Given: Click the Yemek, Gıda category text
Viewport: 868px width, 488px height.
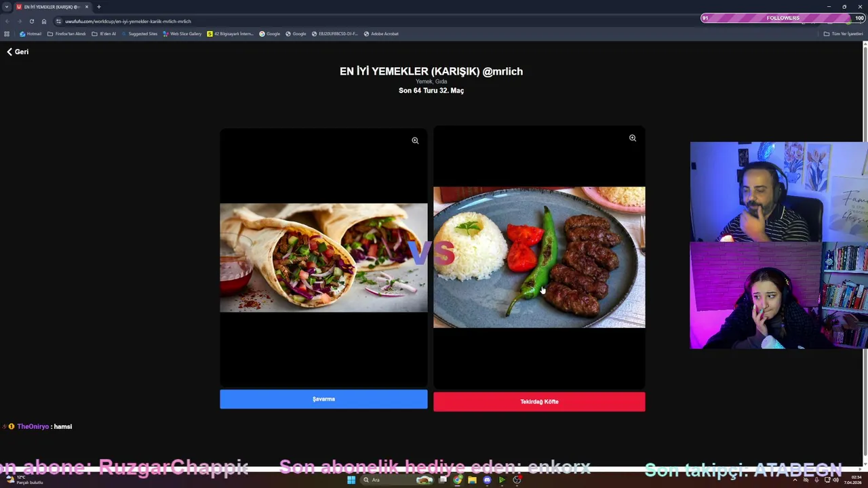Looking at the screenshot, I should tap(431, 81).
